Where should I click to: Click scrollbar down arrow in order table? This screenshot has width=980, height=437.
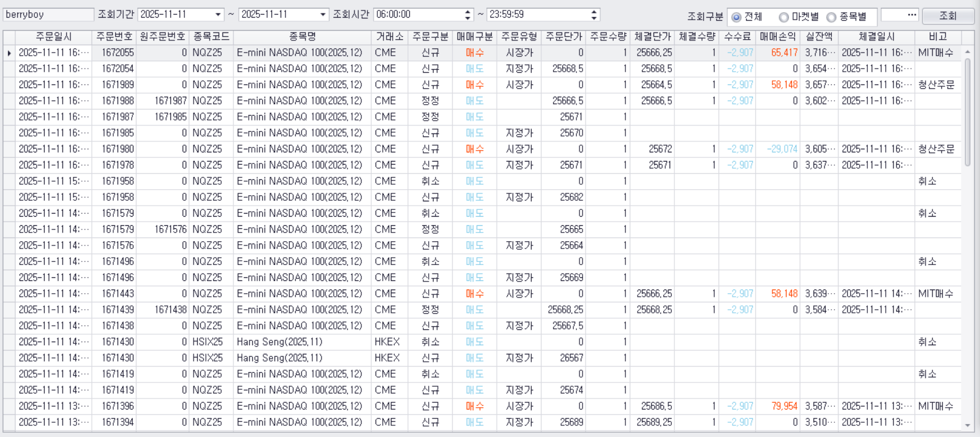[x=968, y=425]
